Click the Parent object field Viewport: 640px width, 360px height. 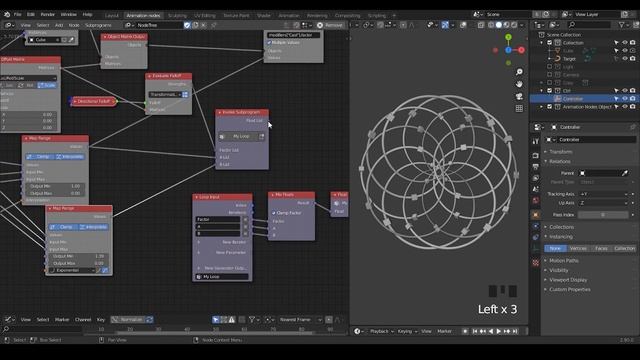point(600,173)
